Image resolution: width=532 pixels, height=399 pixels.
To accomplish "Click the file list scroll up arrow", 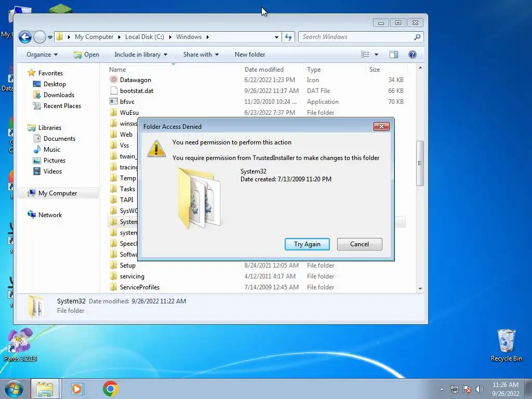I will point(420,68).
